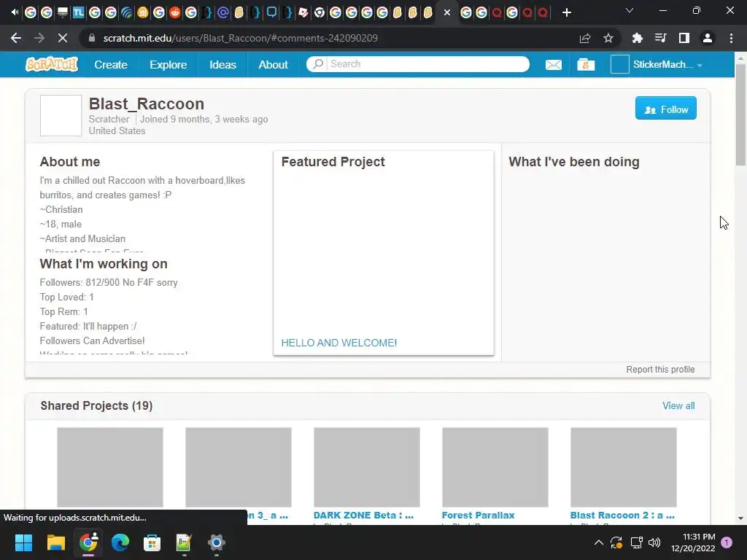This screenshot has width=747, height=560.
Task: Open the Scratch logo home link
Action: click(x=52, y=64)
